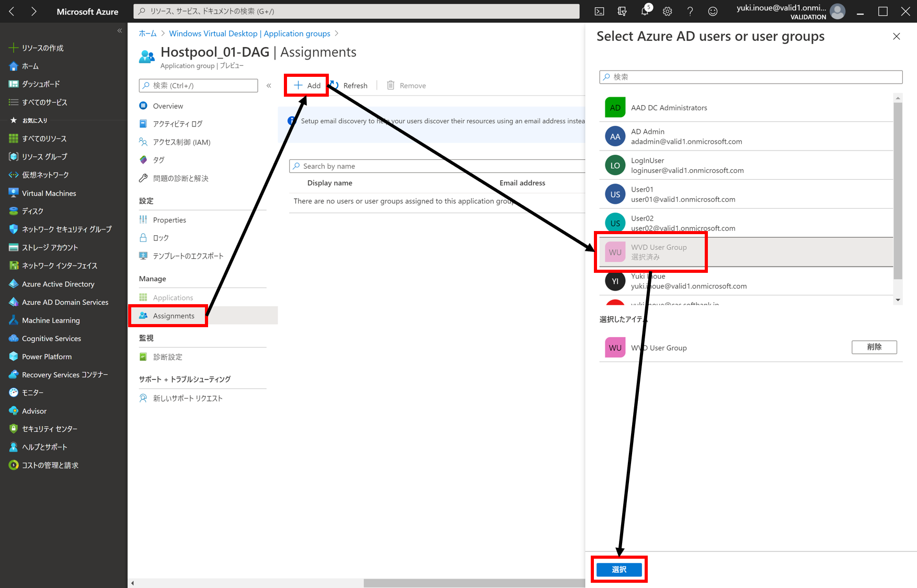This screenshot has width=917, height=588.
Task: Open portal settings gear icon
Action: click(668, 11)
